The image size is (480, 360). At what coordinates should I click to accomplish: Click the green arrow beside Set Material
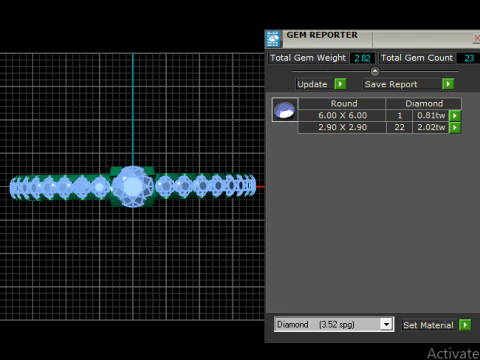pyautogui.click(x=465, y=324)
